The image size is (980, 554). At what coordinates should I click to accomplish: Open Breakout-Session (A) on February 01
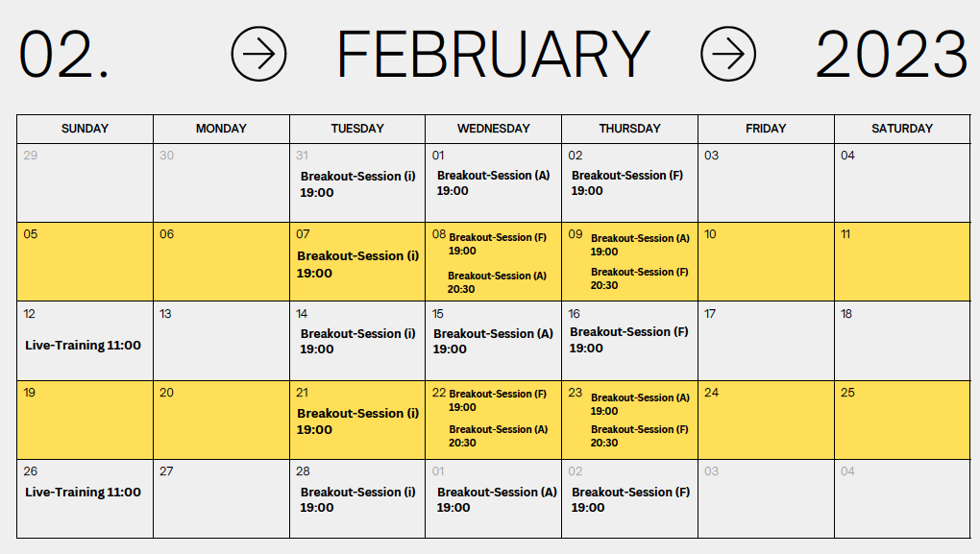tap(493, 183)
